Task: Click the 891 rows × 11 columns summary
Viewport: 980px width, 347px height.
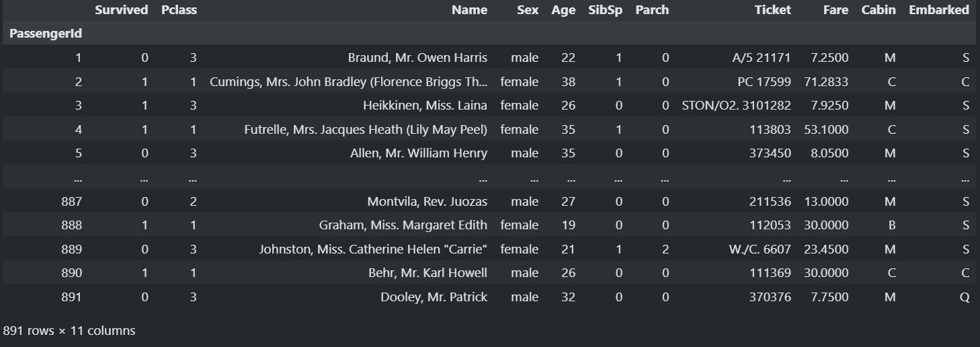Action: [69, 331]
